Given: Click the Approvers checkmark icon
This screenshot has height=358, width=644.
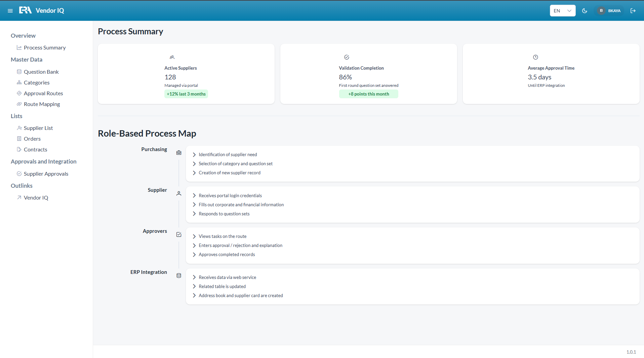Looking at the screenshot, I should [179, 235].
